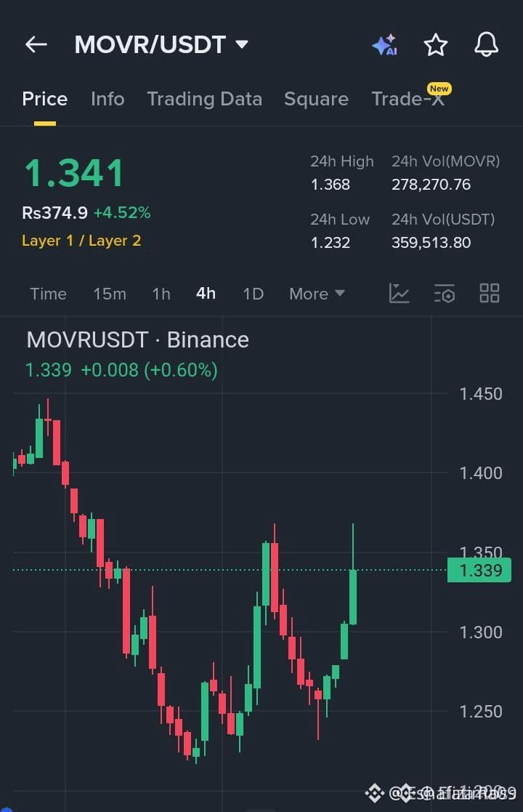523x812 pixels.
Task: Select the Price tab
Action: tap(44, 99)
